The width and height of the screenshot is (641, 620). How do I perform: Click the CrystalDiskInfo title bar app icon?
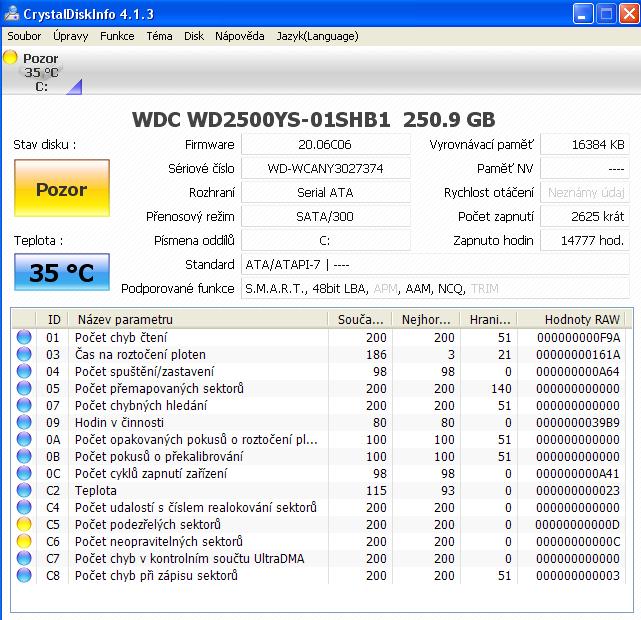pyautogui.click(x=12, y=13)
